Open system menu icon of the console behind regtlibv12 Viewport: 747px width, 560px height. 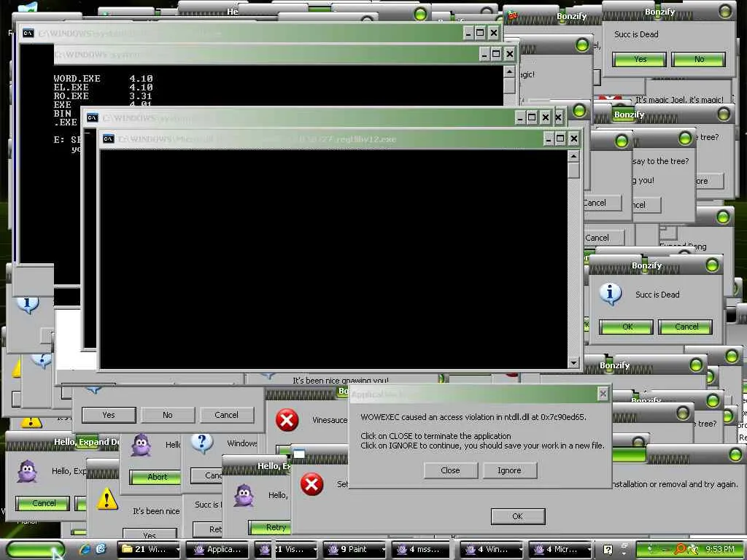[93, 117]
